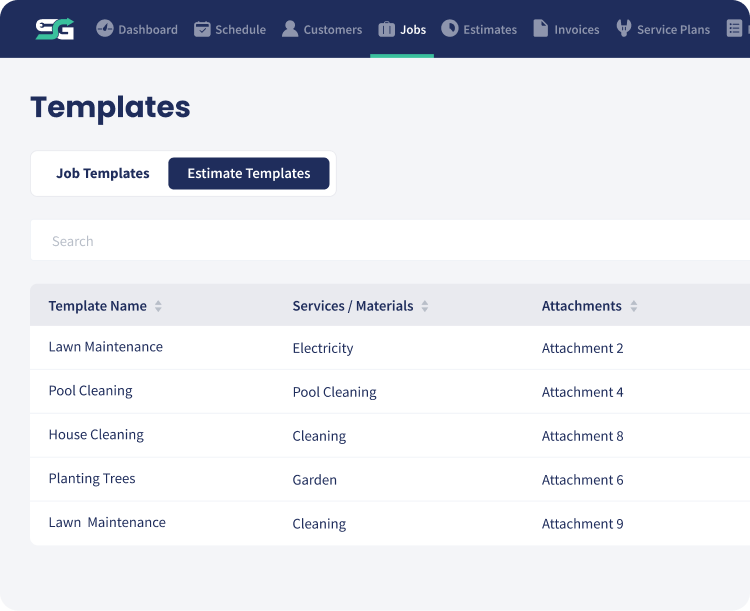Click the Template Name column header
Screen dimensions: 750x611
click(98, 306)
